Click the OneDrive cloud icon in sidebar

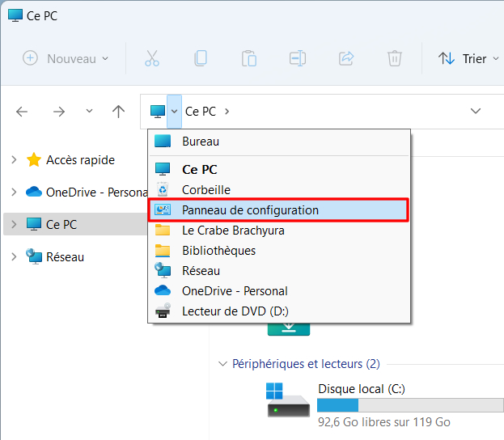click(x=34, y=192)
